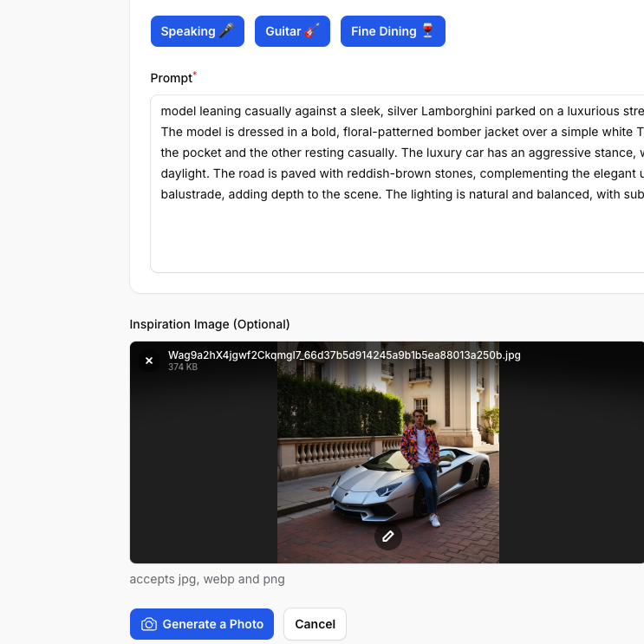The width and height of the screenshot is (644, 644).
Task: Open the Lamborghini inspiration image preview
Action: (x=388, y=452)
